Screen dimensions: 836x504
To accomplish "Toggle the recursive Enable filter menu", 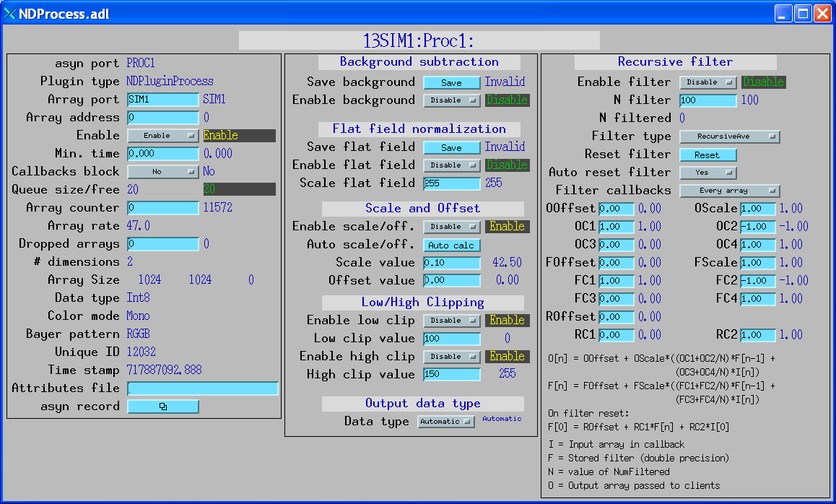I will coord(707,82).
